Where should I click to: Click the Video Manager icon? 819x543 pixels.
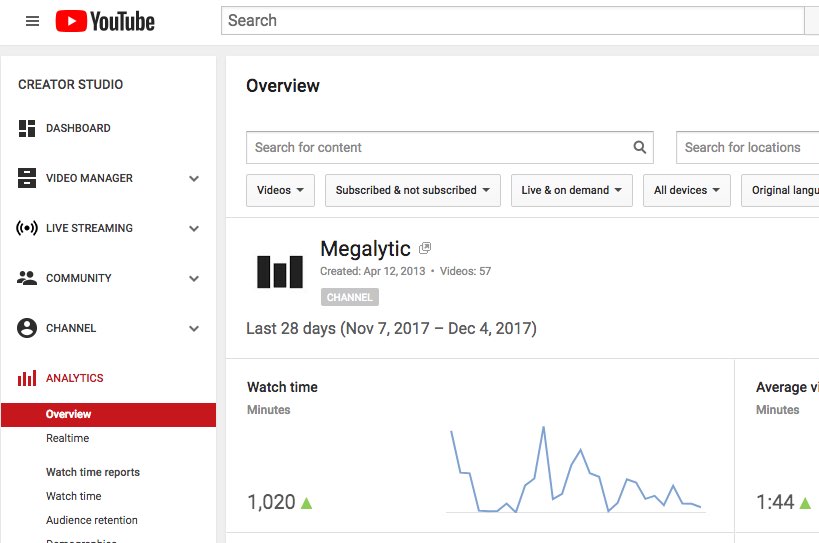point(27,179)
